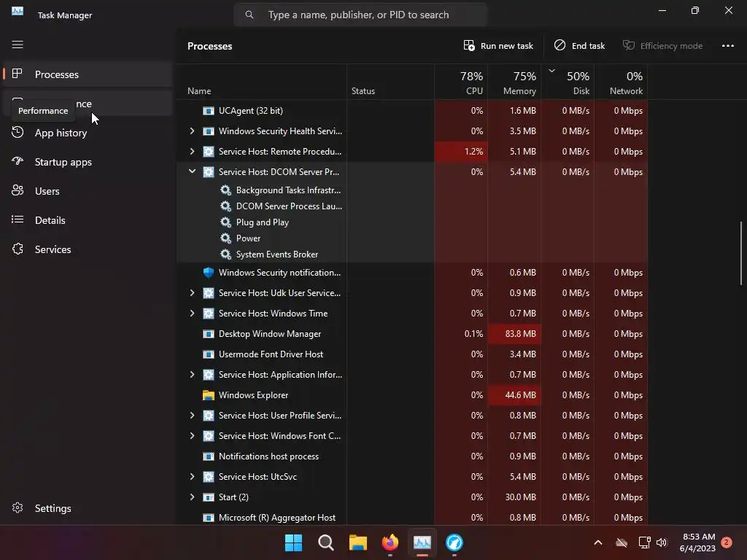
Task: Expand Service Host: Application Information row
Action: [192, 375]
